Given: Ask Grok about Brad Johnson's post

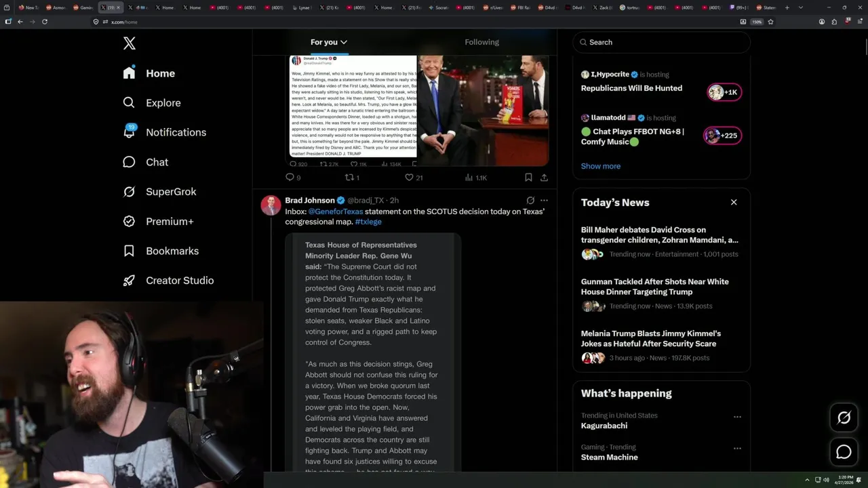Looking at the screenshot, I should (530, 201).
